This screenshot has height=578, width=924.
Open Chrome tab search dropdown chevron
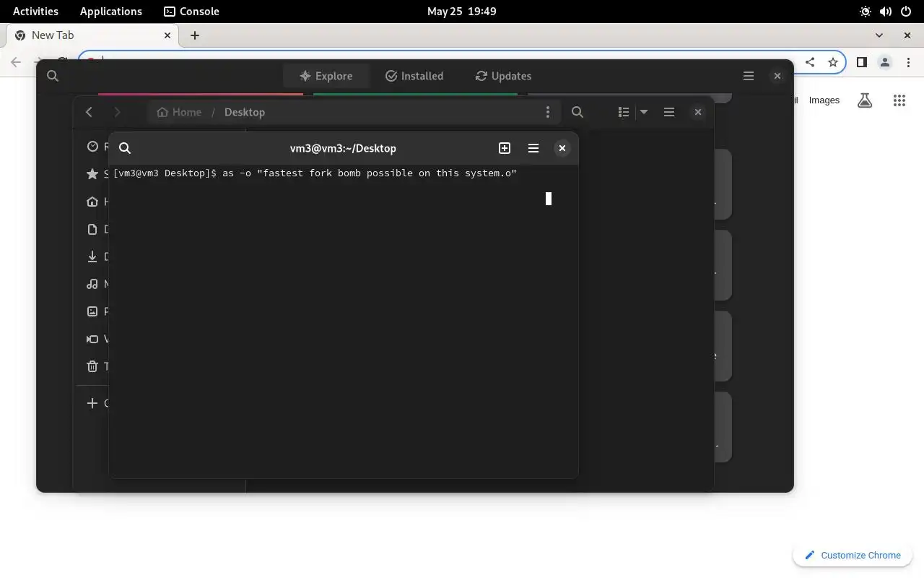[879, 35]
